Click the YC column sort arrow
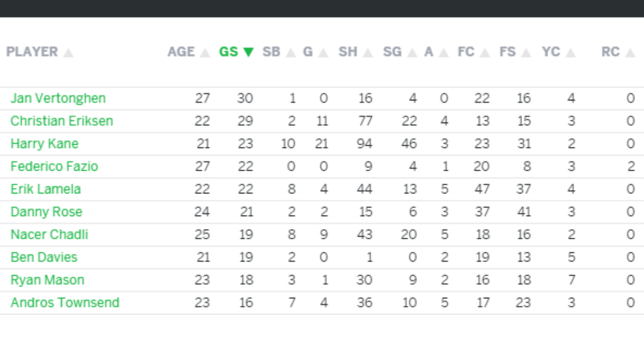Screen dimensions: 644x363 click(x=570, y=53)
